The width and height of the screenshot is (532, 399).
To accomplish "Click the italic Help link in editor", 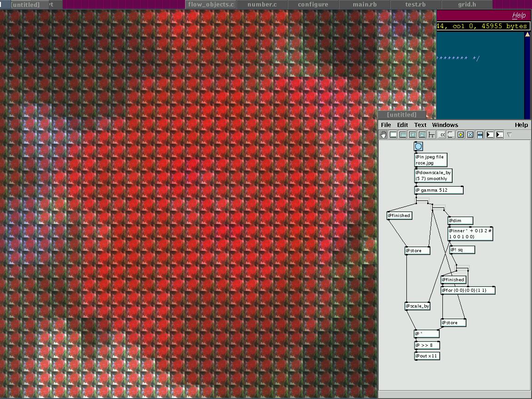I will point(519,15).
